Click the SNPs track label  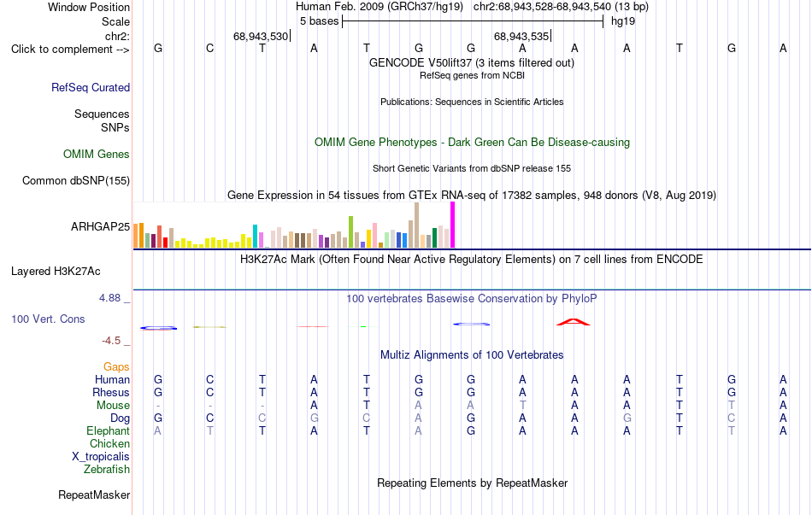pyautogui.click(x=115, y=127)
